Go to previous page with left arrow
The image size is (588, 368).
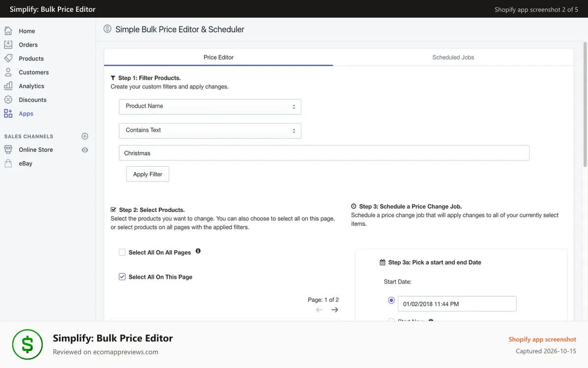click(319, 310)
